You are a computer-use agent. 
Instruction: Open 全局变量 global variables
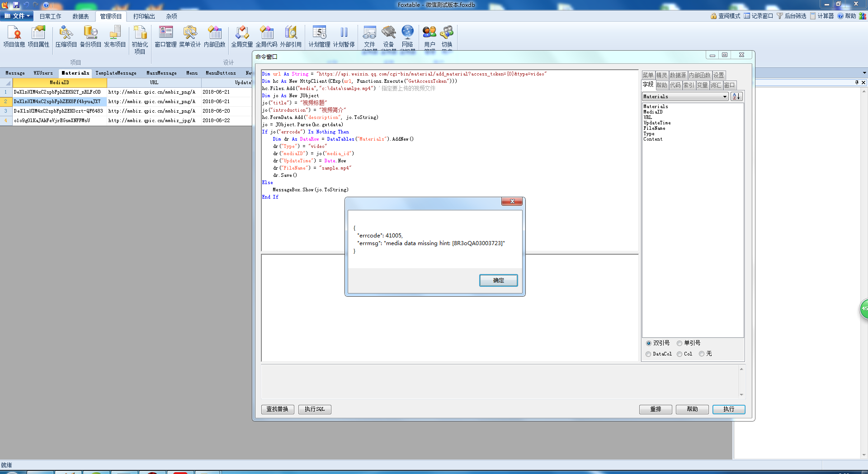point(242,37)
